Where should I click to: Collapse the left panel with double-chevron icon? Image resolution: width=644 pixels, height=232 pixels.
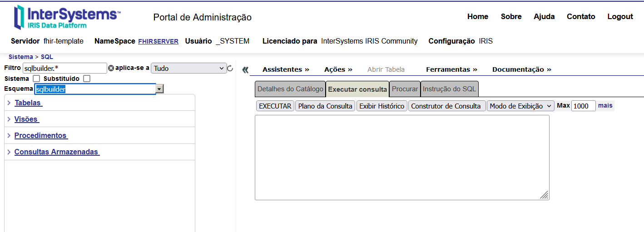pyautogui.click(x=245, y=70)
